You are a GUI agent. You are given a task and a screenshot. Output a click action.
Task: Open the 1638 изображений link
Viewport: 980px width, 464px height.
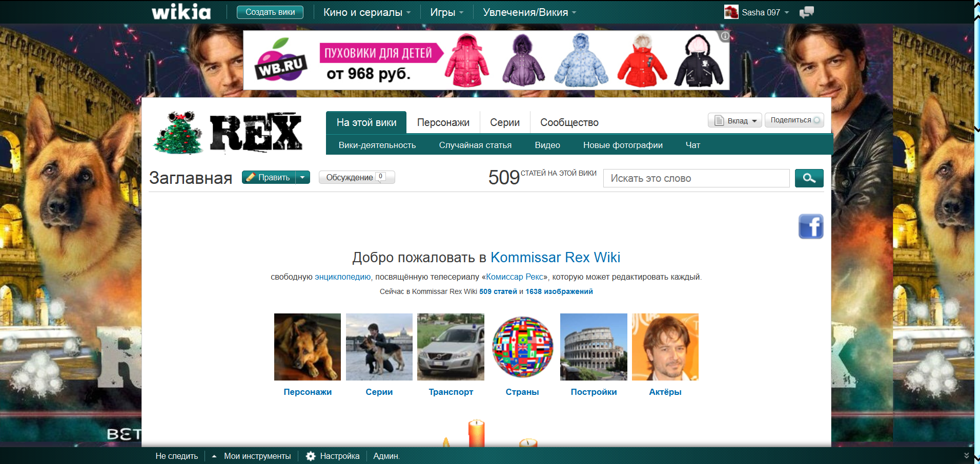pos(559,291)
